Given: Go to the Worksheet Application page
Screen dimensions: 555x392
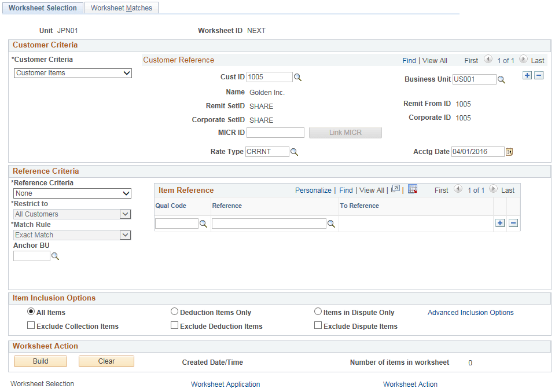Looking at the screenshot, I should pos(225,384).
